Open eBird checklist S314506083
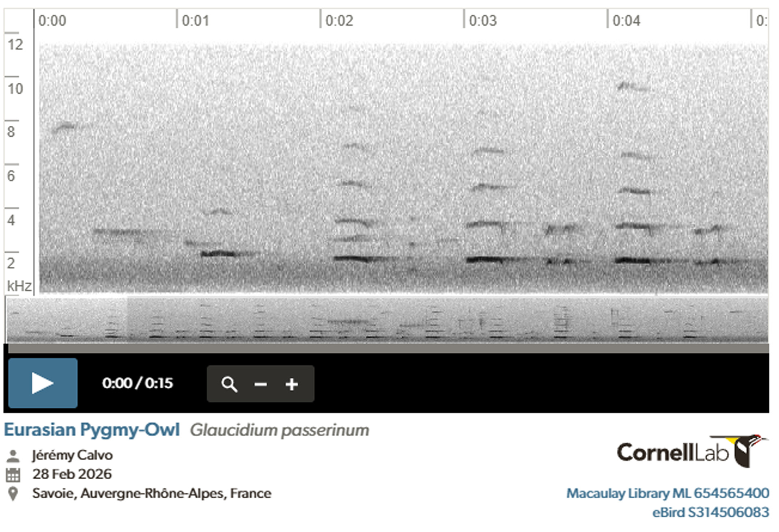 [710, 512]
